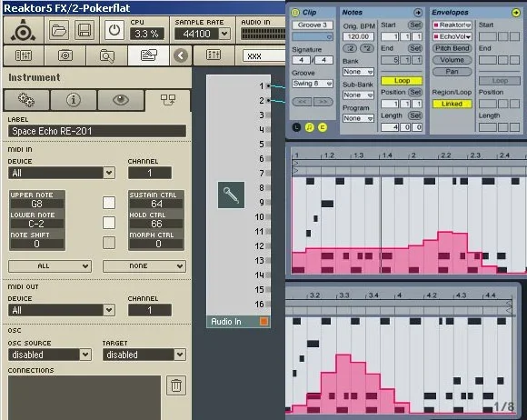
Task: Open the Bank None dropdown
Action: tap(358, 72)
